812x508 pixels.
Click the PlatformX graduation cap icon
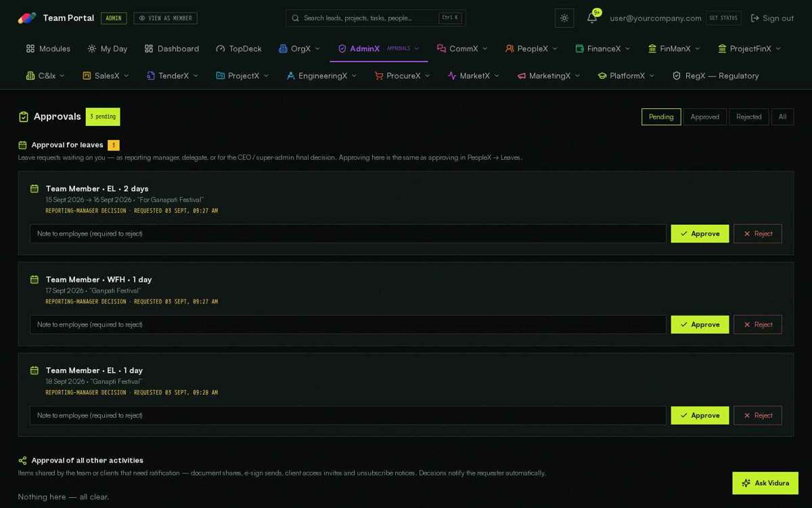point(602,76)
